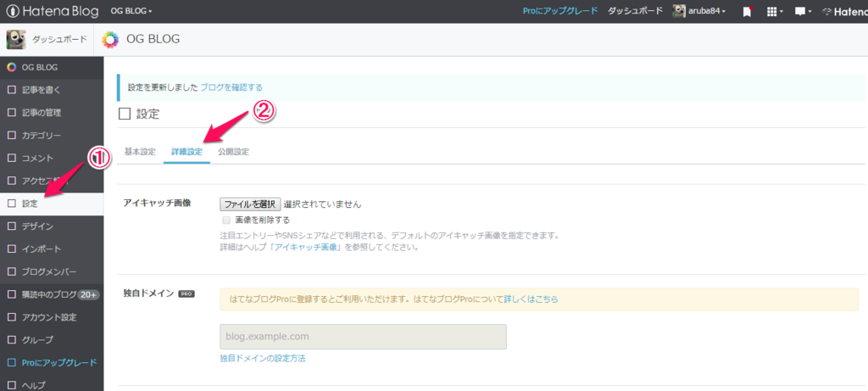Click the Hatena portal logo at top right

[x=845, y=11]
